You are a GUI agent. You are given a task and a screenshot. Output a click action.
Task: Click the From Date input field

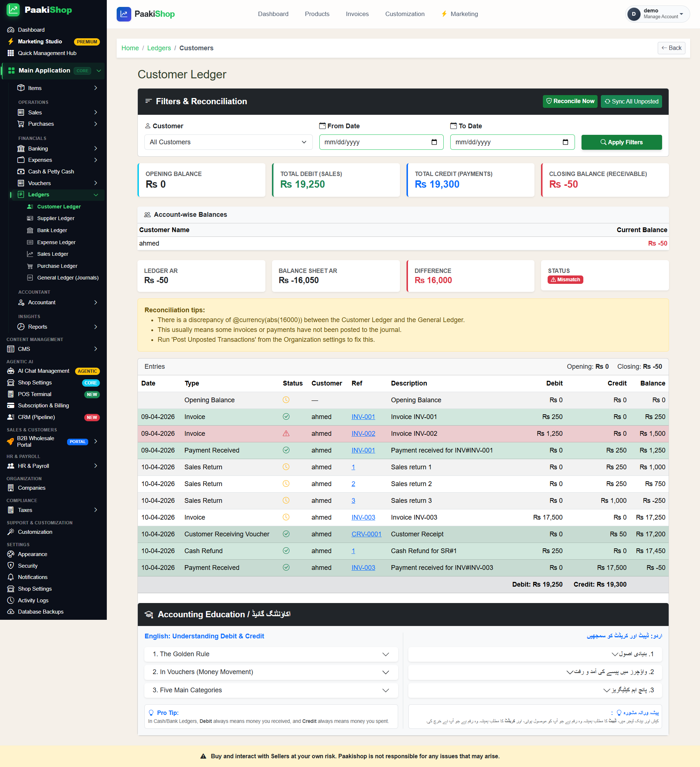point(381,142)
